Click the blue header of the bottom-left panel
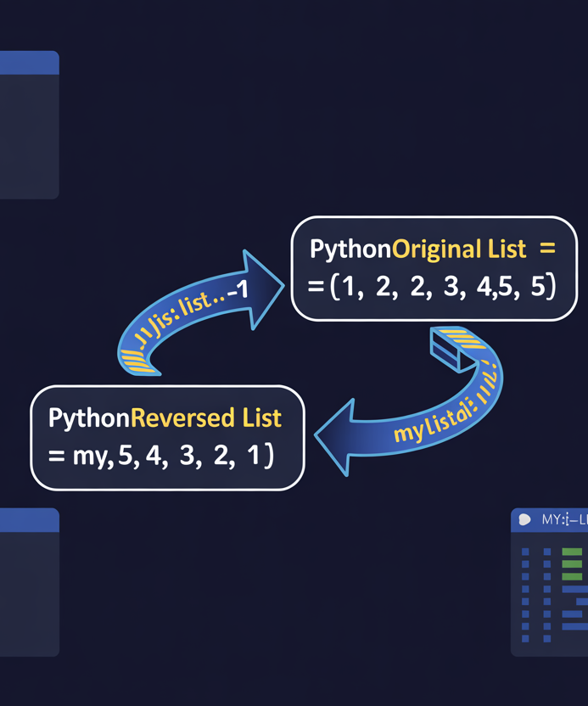This screenshot has width=588, height=706. (x=29, y=520)
